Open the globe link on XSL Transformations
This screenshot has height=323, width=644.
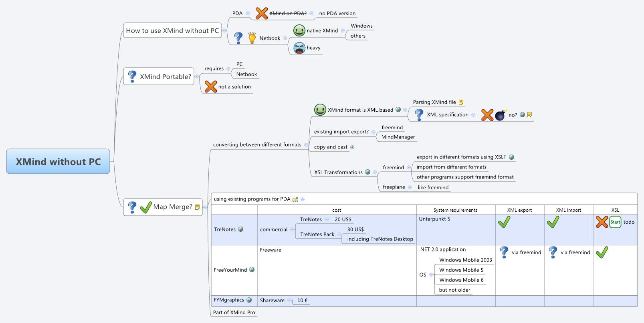pyautogui.click(x=367, y=172)
